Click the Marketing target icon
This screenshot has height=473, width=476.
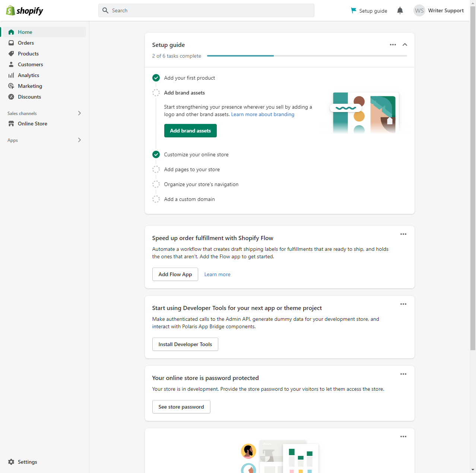click(x=11, y=86)
